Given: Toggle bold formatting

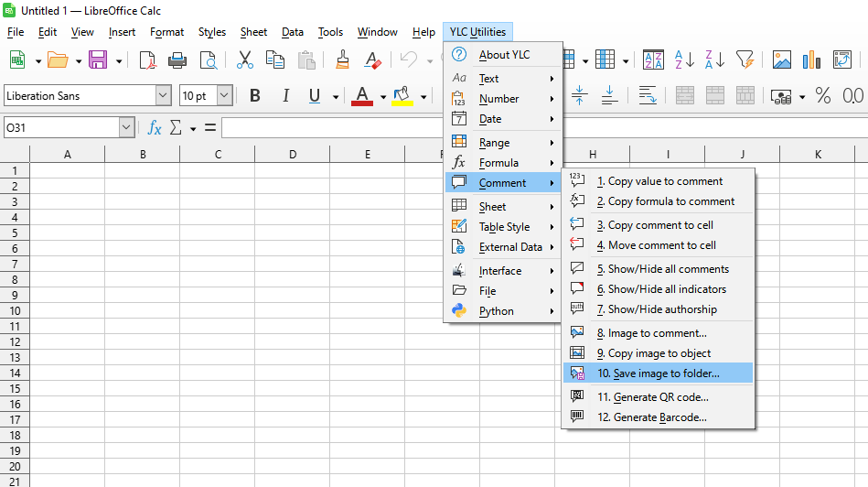Looking at the screenshot, I should (x=255, y=96).
